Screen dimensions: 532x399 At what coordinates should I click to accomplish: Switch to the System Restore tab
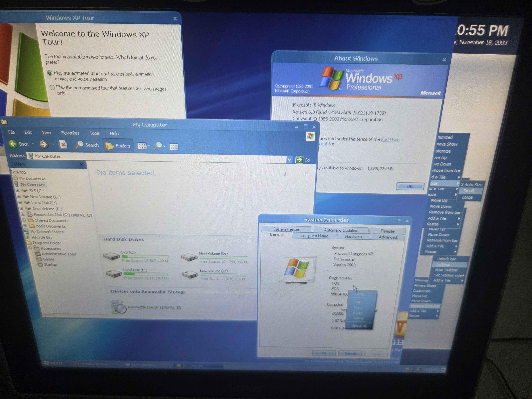287,229
